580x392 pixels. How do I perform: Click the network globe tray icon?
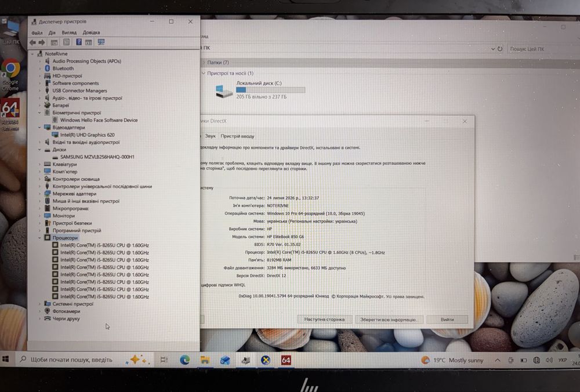536,360
